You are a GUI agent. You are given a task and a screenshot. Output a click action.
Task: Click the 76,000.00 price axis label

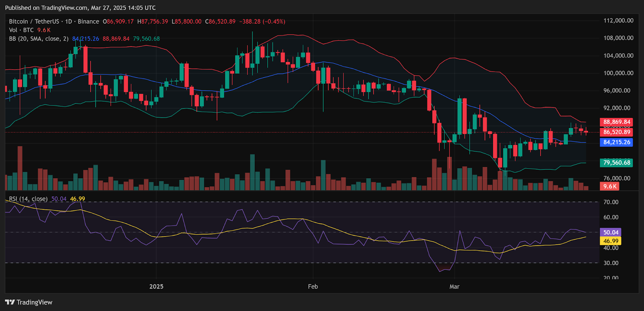click(x=617, y=178)
